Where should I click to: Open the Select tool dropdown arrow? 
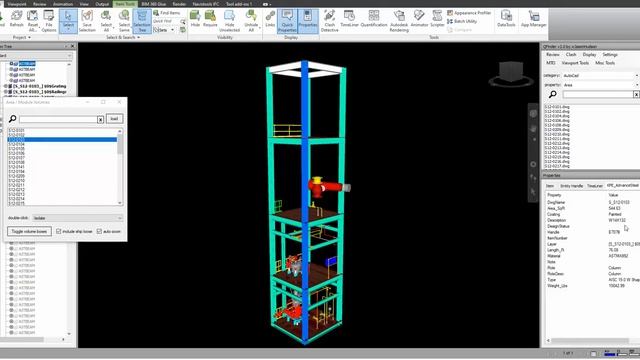pyautogui.click(x=68, y=30)
